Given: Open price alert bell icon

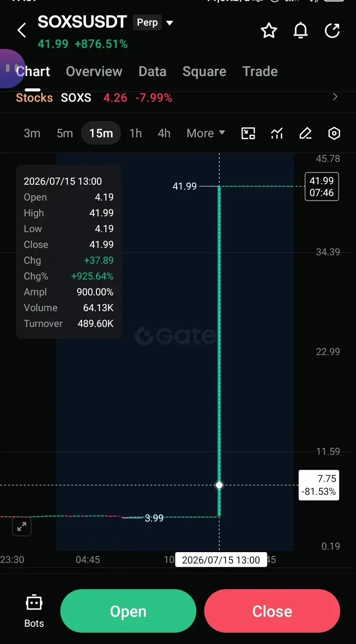Looking at the screenshot, I should coord(301,31).
